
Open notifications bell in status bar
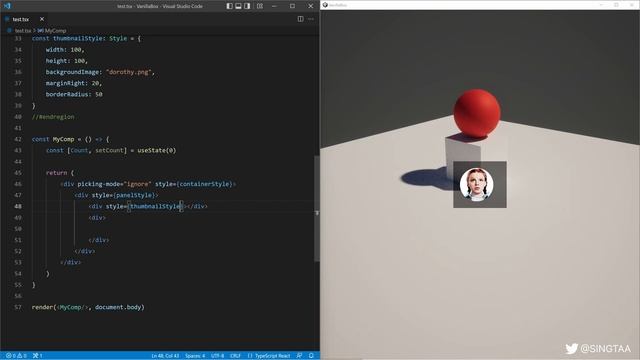(x=311, y=356)
